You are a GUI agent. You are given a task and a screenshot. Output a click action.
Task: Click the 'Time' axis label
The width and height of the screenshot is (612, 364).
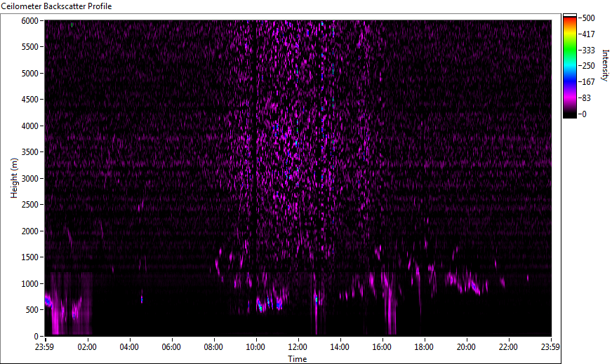coord(298,359)
